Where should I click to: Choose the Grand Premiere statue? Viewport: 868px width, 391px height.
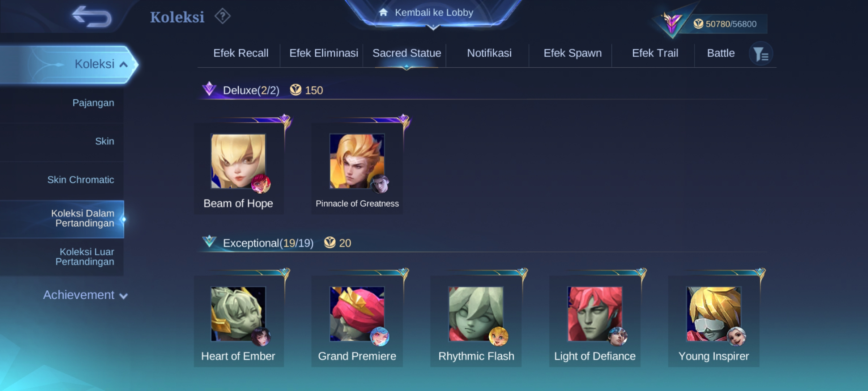[x=357, y=321]
